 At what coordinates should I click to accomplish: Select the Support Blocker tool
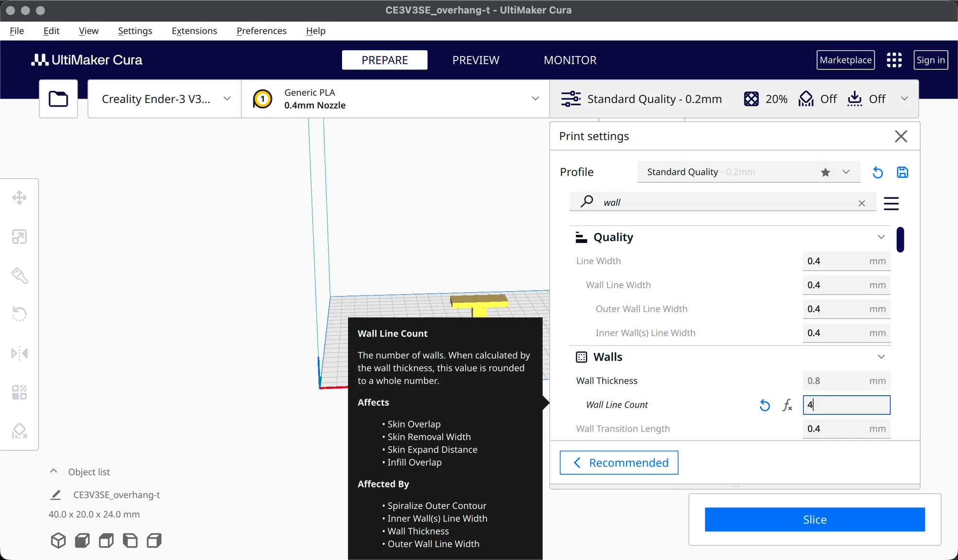pyautogui.click(x=20, y=431)
